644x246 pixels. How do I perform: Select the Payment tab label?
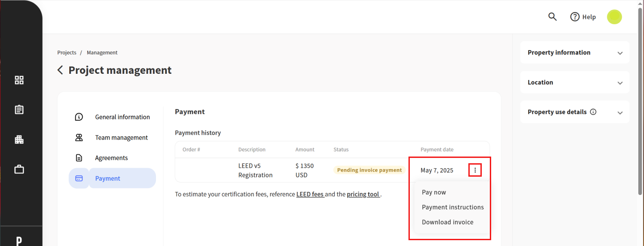coord(108,178)
